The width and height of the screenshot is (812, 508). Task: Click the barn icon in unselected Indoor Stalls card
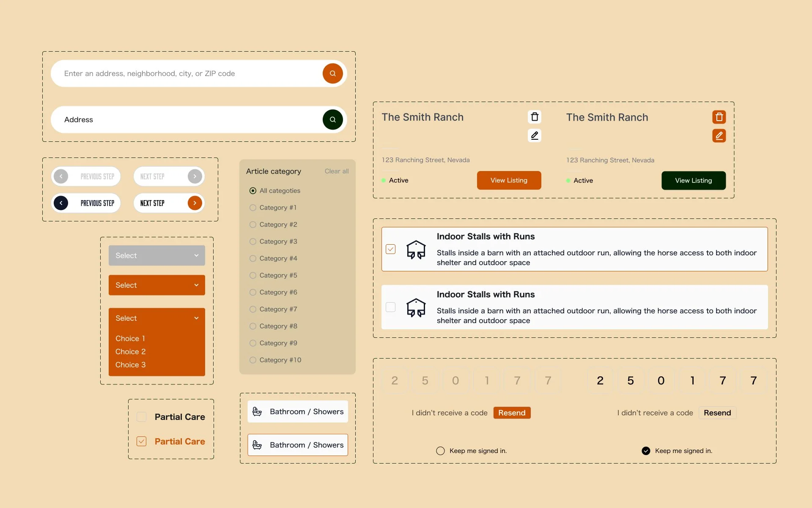point(416,307)
